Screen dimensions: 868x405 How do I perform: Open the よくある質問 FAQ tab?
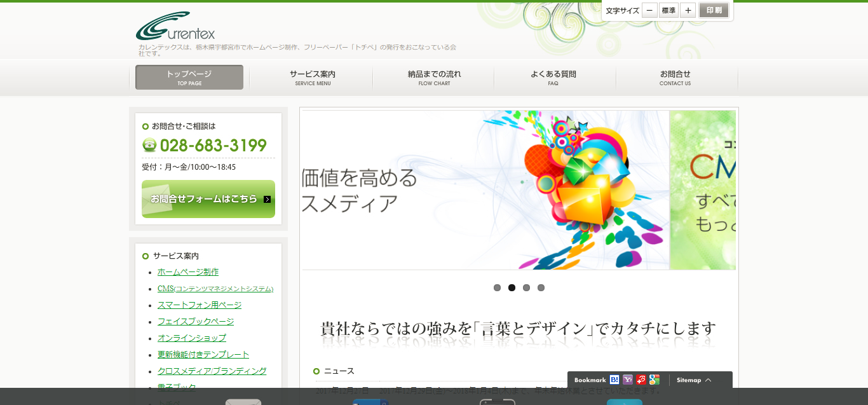(x=553, y=78)
